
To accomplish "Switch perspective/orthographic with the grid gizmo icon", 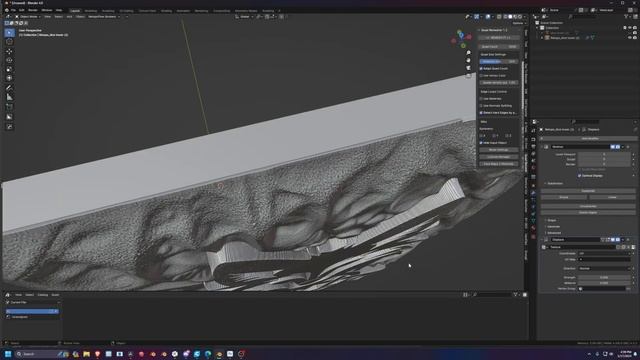I will pos(469,76).
